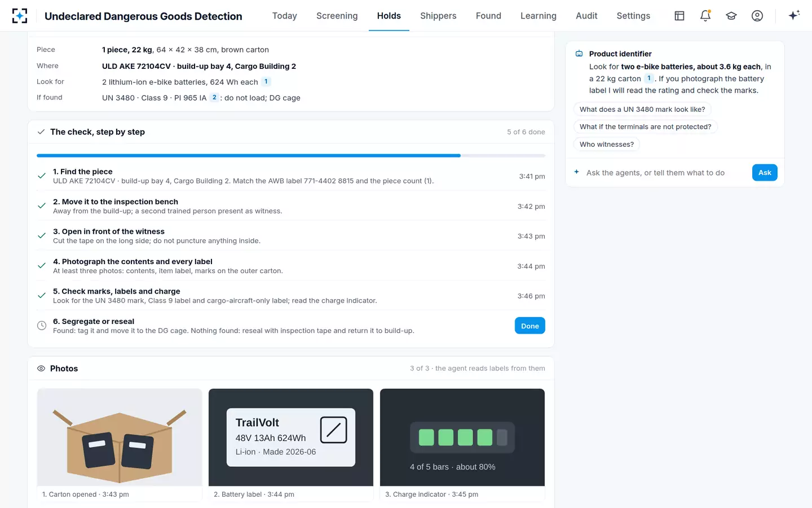Screen dimensions: 812x508
Task: Click Undeclared Dangerous Goods Detection title
Action: tap(143, 16)
